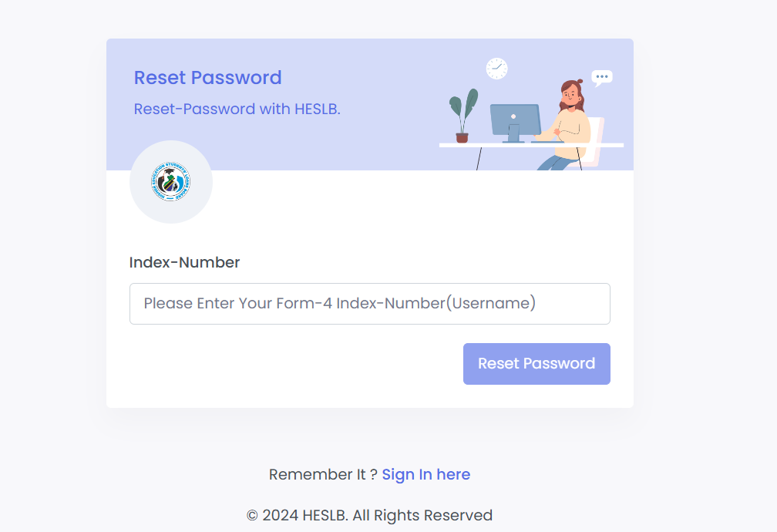Screen dimensions: 777x532
Task: Click the woman's blue jeans in illustration
Action: pos(557,163)
